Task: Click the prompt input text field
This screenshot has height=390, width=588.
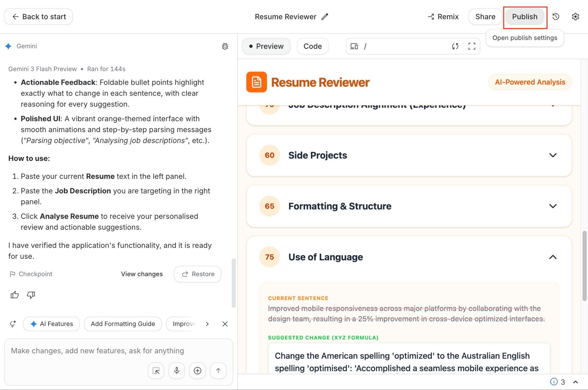Action: pos(98,351)
